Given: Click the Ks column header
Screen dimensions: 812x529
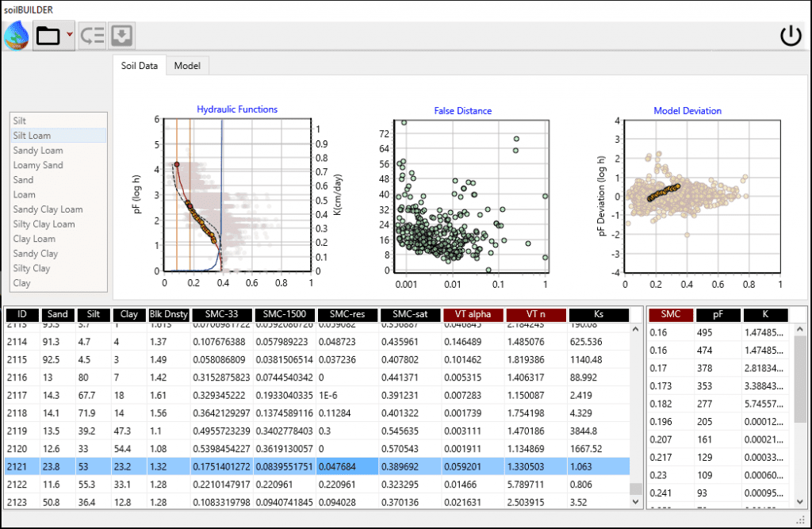Looking at the screenshot, I should 599,315.
